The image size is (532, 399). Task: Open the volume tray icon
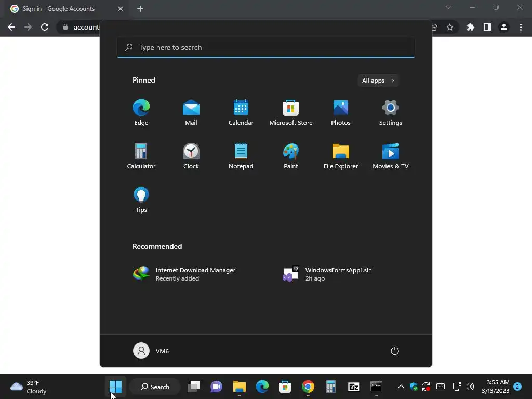point(470,387)
